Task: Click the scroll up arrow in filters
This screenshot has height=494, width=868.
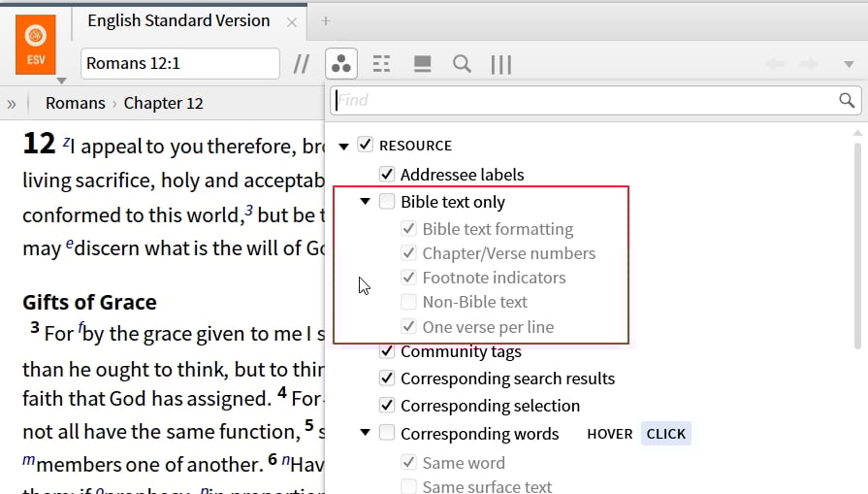Action: point(857,133)
